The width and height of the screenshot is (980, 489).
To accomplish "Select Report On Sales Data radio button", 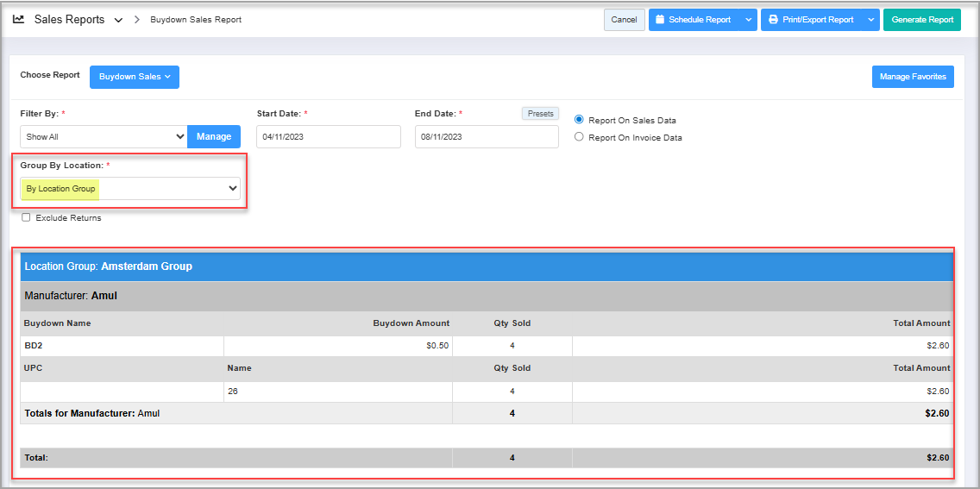I will tap(579, 120).
